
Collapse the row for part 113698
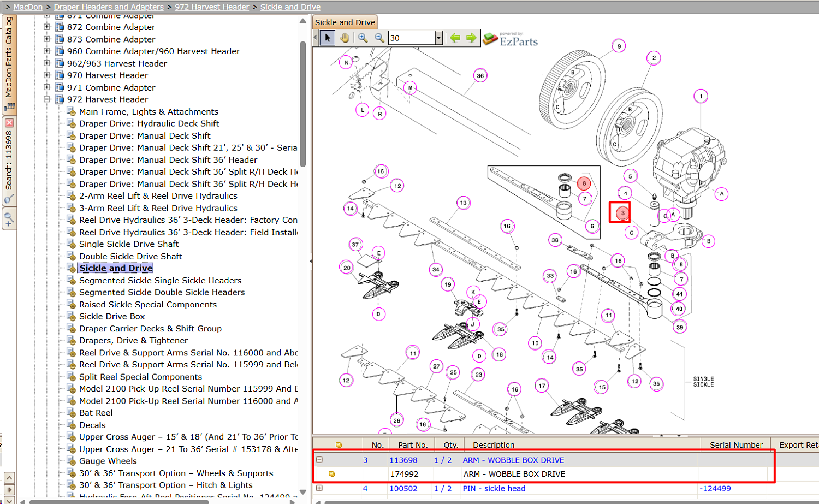click(319, 460)
